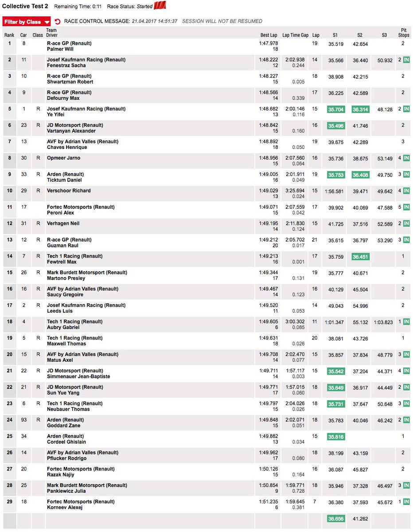The width and height of the screenshot is (413, 532).
Task: Click the Collective Test 2 title
Action: (25, 7)
